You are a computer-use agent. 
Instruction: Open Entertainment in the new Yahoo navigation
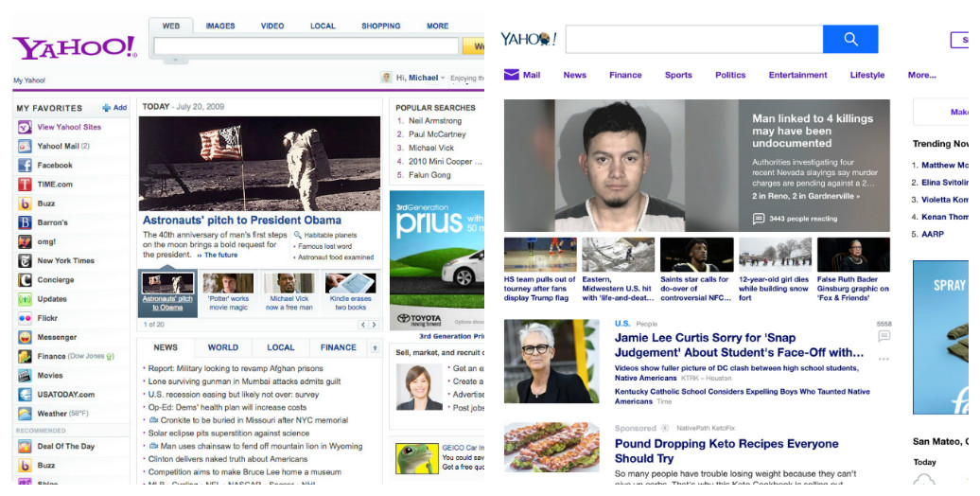pos(797,75)
